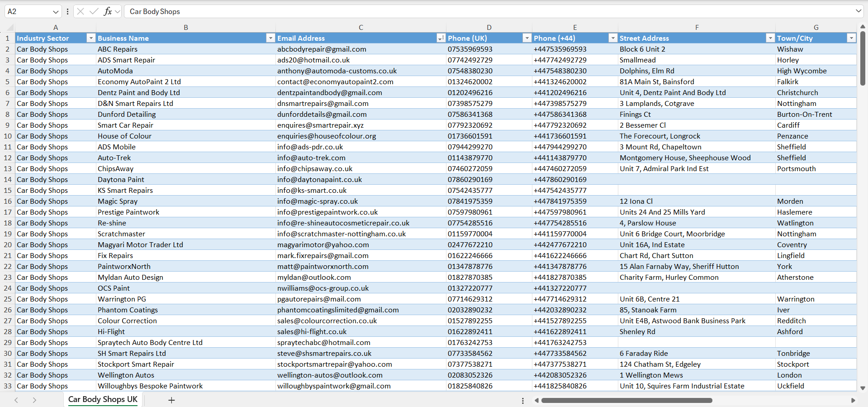The width and height of the screenshot is (868, 407).
Task: Click previous sheet navigation arrow
Action: [x=16, y=400]
